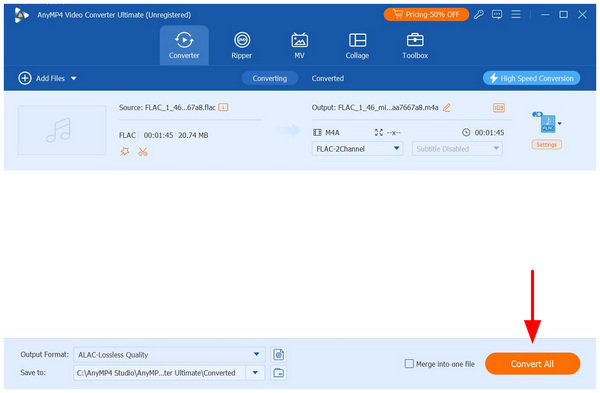Click the Settings button under format icon
The height and width of the screenshot is (393, 600).
(x=546, y=145)
